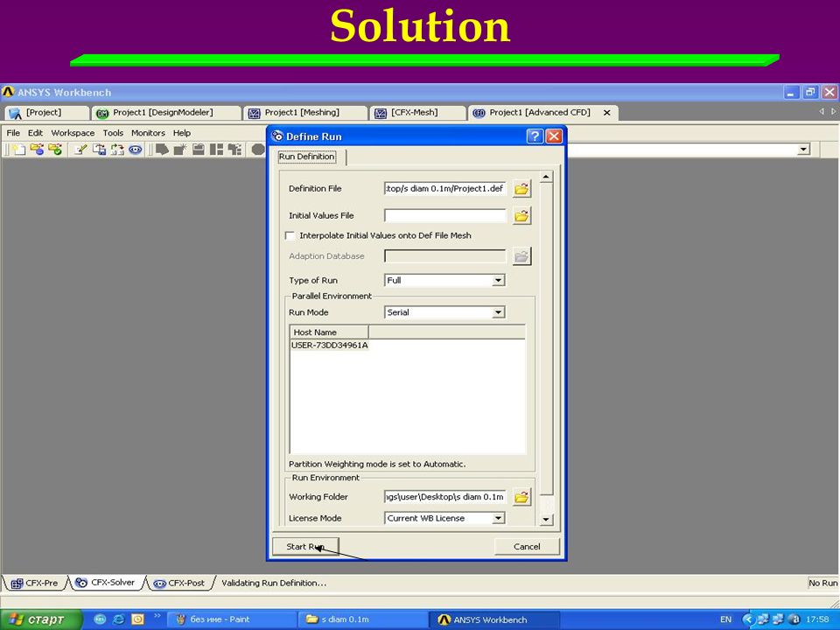Click the EN language indicator in tray
The height and width of the screenshot is (630, 840).
(725, 619)
